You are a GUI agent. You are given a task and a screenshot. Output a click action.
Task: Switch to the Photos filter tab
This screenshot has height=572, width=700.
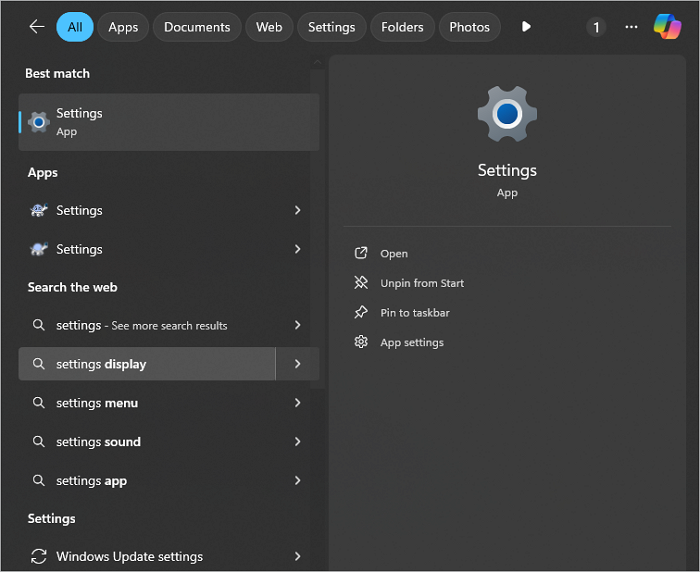point(469,27)
